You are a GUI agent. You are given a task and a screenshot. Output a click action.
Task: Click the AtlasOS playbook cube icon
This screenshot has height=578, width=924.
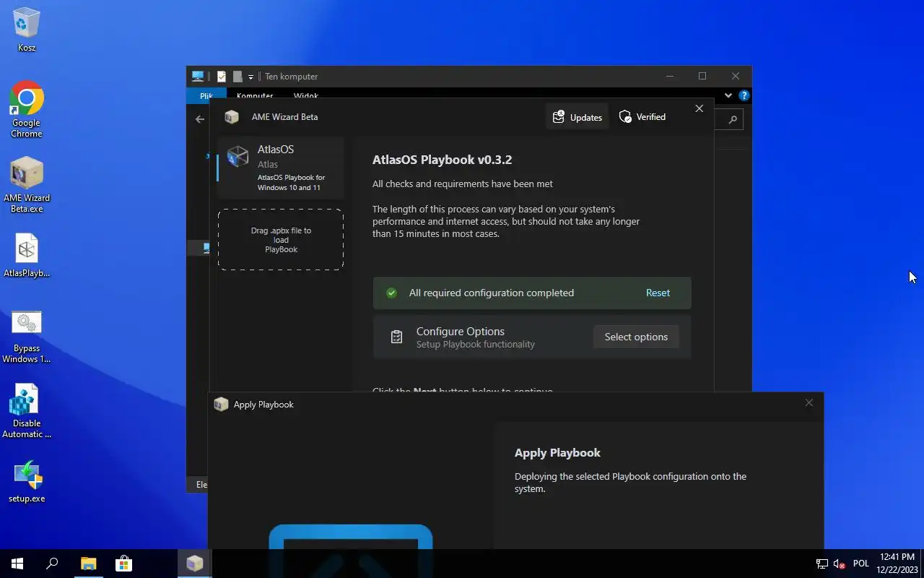point(237,156)
